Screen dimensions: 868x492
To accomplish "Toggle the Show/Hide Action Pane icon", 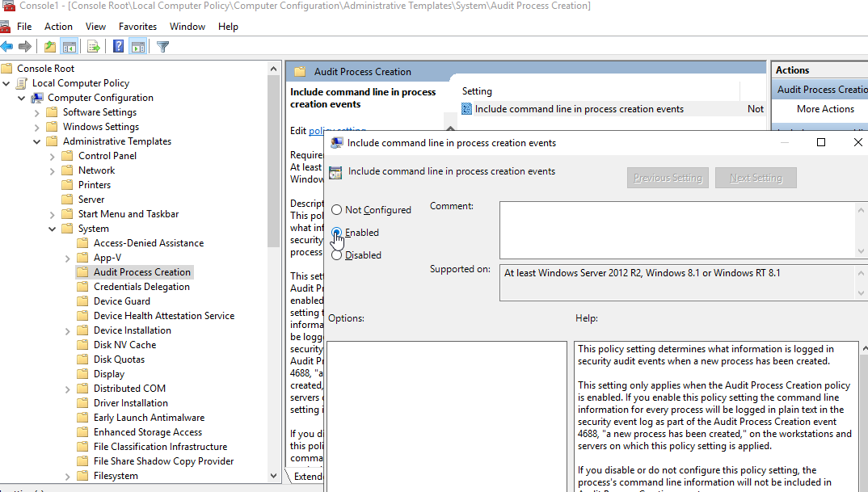I will (x=137, y=47).
